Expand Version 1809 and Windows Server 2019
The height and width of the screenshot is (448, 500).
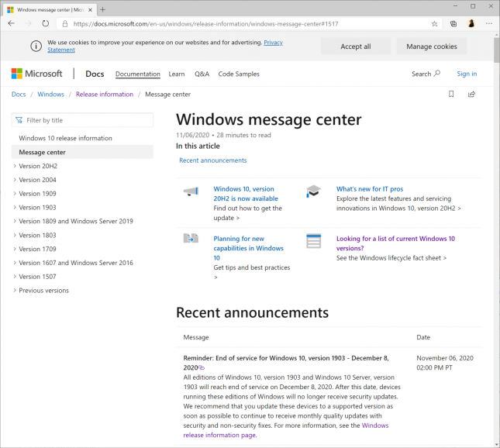click(x=15, y=221)
